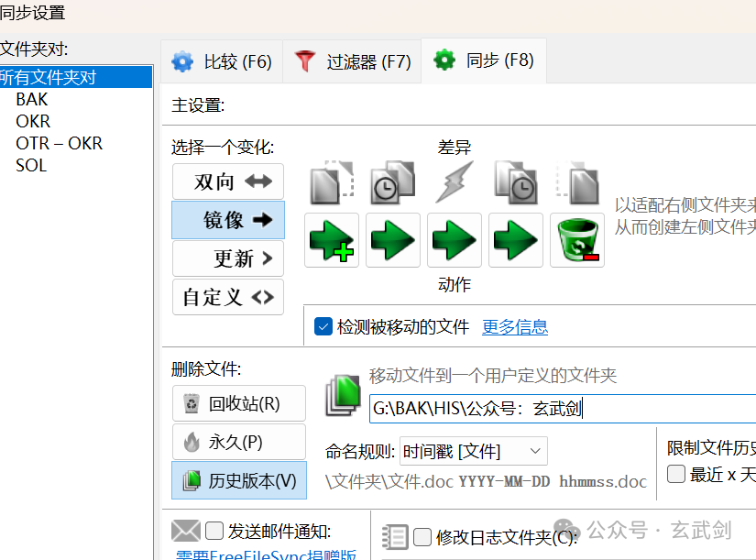Image resolution: width=756 pixels, height=560 pixels.
Task: Click the trash can delete action icon
Action: click(577, 240)
